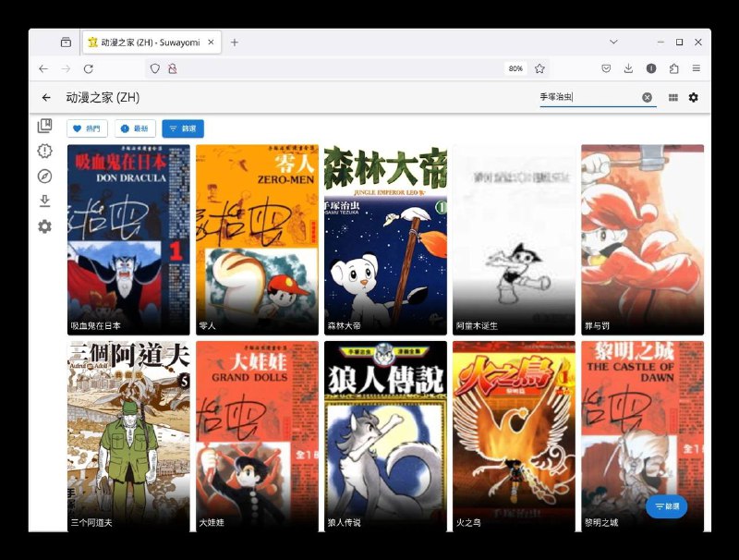Open the Downloads queue arrow icon

[44, 201]
